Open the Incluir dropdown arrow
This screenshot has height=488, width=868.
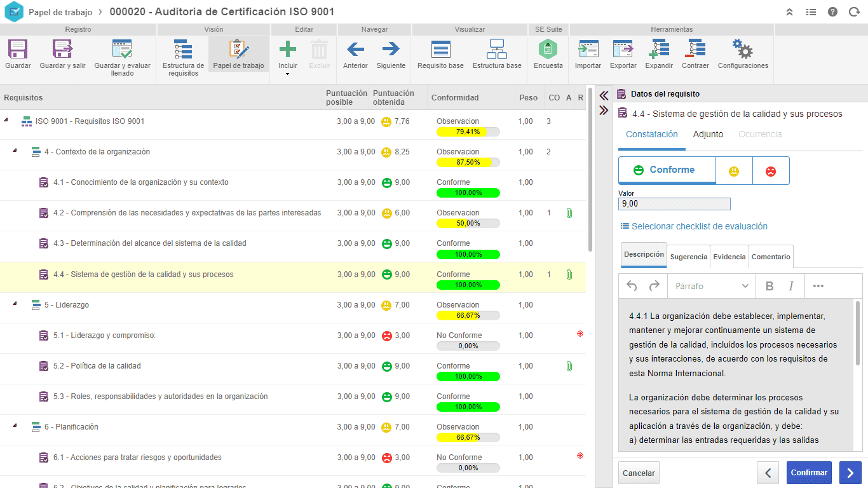click(288, 74)
